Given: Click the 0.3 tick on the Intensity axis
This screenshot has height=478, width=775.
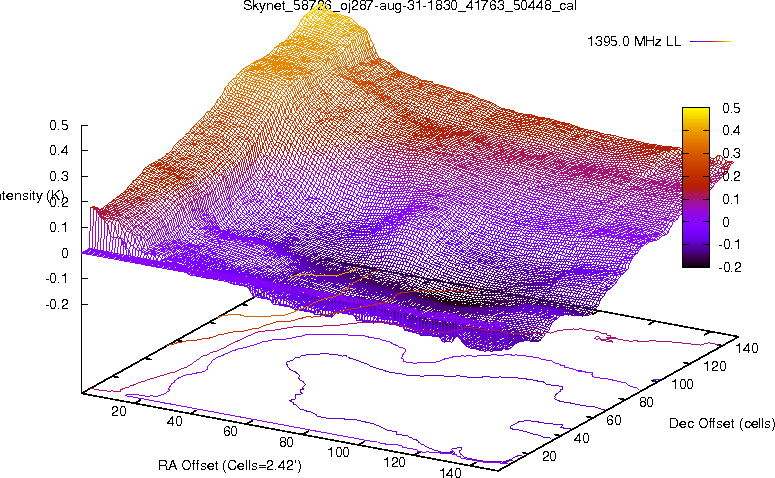Looking at the screenshot, I should tap(59, 176).
